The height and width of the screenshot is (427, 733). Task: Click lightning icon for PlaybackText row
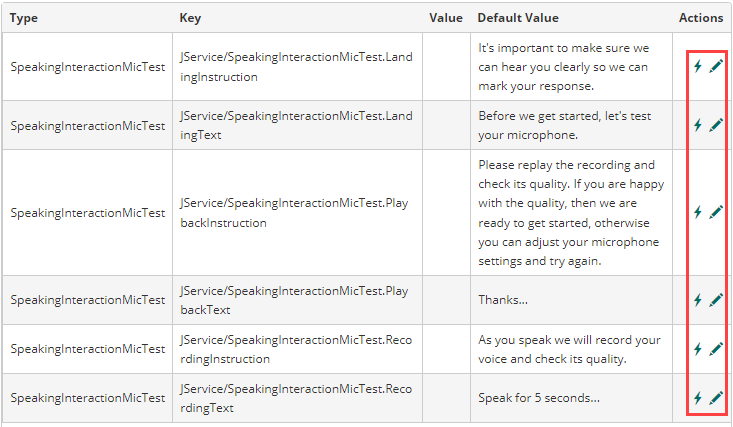coord(698,300)
